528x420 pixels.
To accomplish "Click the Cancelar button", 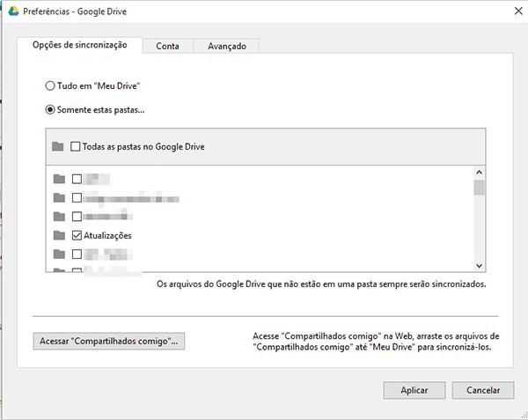I will point(483,390).
